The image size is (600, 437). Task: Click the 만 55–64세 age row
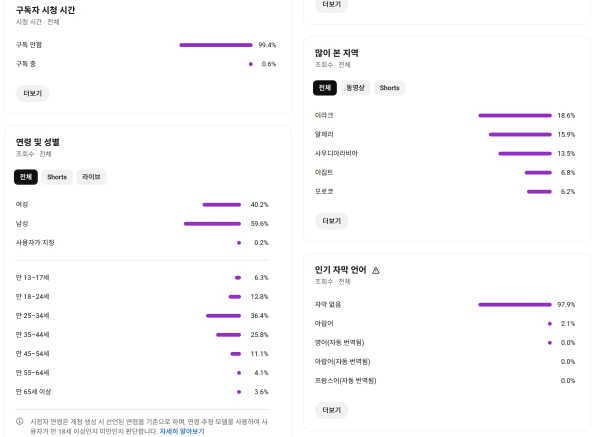tap(142, 373)
